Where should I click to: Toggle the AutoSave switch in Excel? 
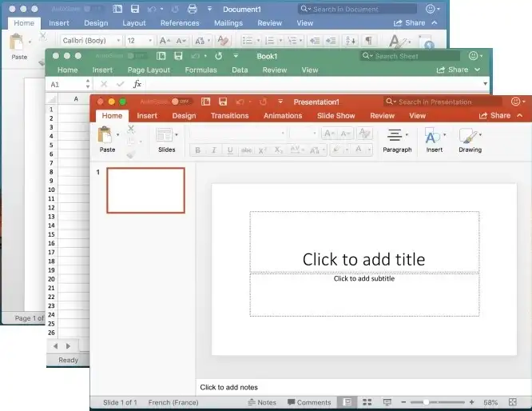[136, 56]
